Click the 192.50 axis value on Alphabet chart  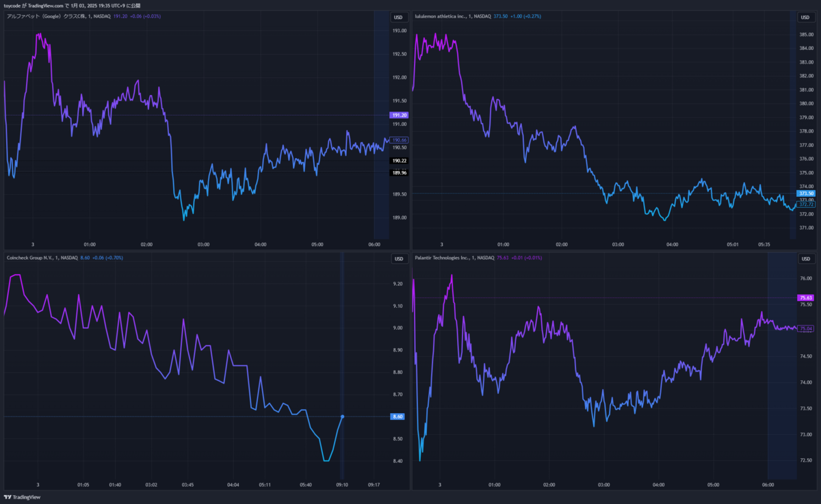[400, 54]
